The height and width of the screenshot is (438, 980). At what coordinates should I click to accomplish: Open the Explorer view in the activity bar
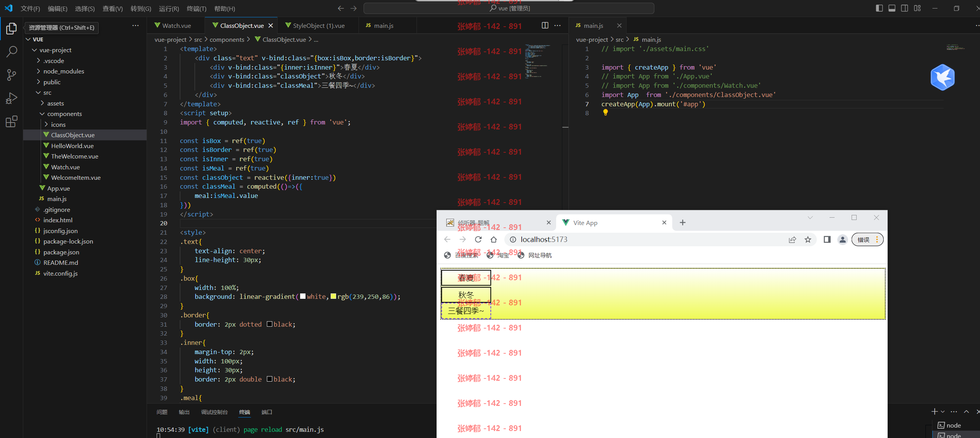click(12, 28)
